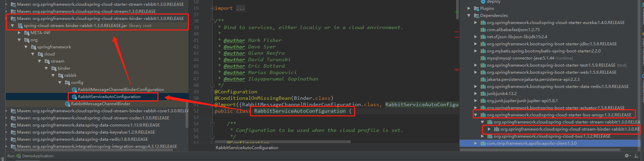Select net.sf.json-lib:json-lib:jdk15:2.4 dependency
644x161 pixels.
pos(517,37)
